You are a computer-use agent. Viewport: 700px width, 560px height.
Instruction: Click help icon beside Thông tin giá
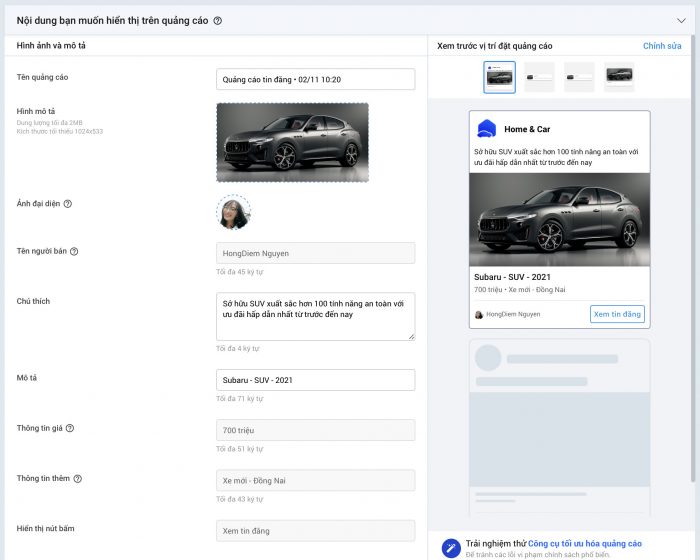[70, 428]
